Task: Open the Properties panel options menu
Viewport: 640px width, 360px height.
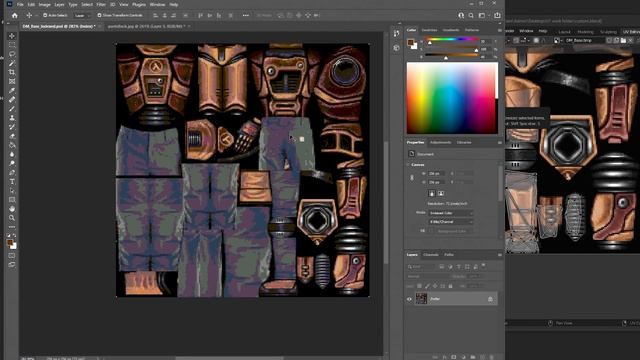Action: (x=500, y=142)
